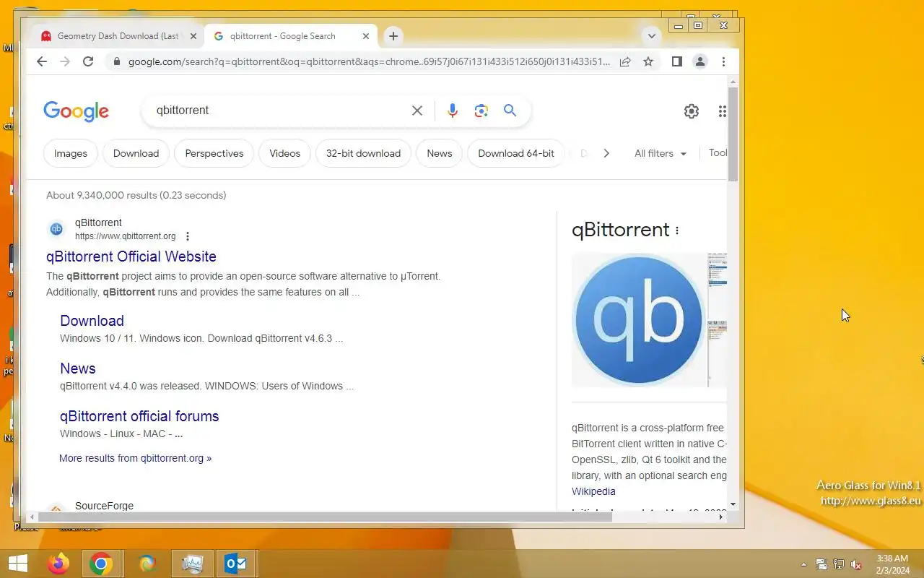Open the Download sitelink

click(x=92, y=321)
